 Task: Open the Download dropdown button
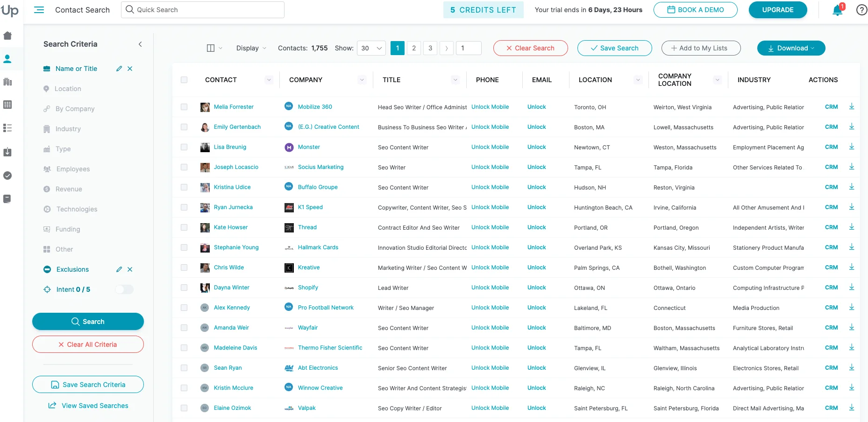[791, 48]
